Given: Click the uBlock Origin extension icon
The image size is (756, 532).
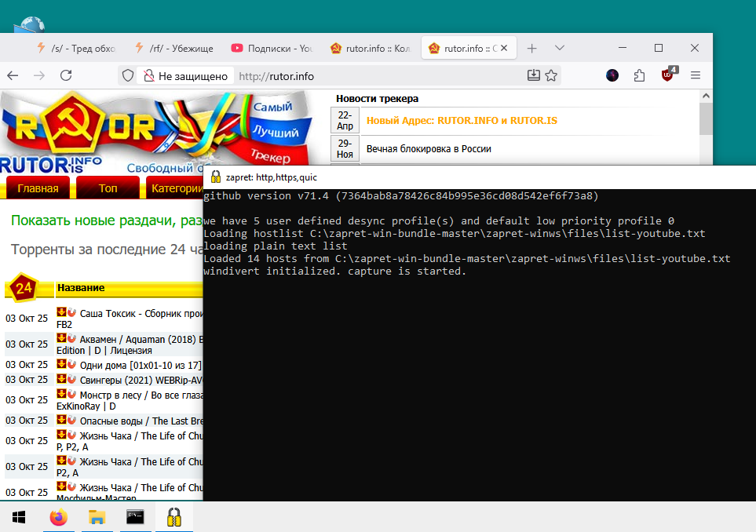Looking at the screenshot, I should [665, 75].
